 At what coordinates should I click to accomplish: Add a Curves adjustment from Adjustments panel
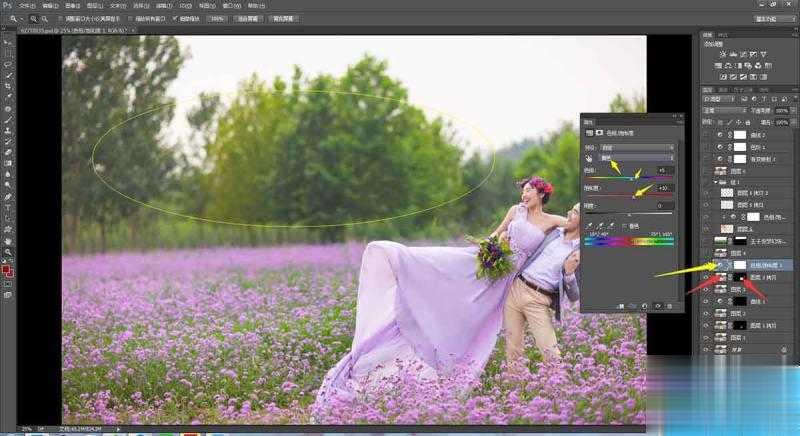743,54
